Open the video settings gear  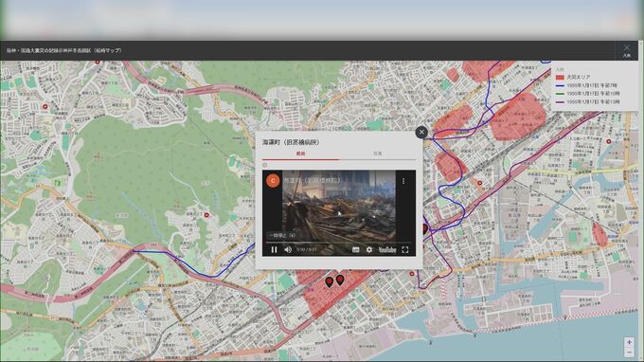click(x=369, y=249)
